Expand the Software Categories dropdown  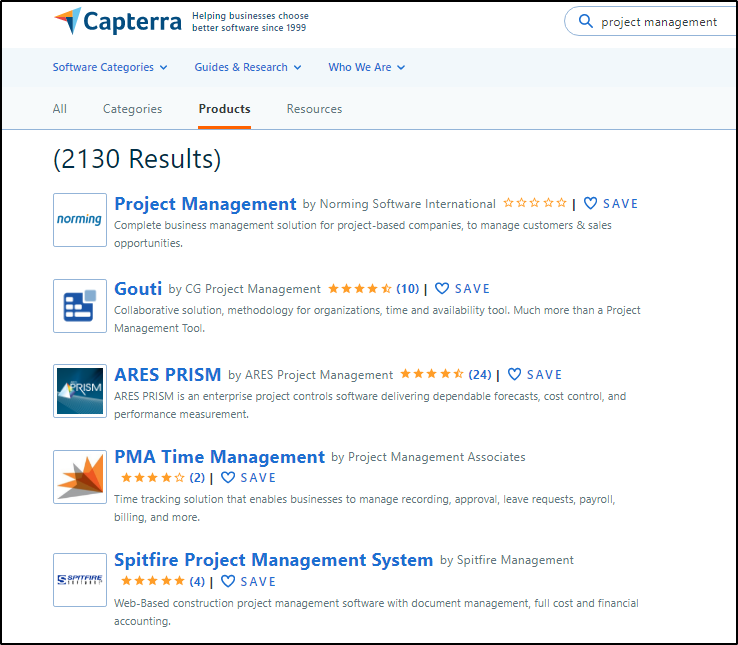pos(110,67)
